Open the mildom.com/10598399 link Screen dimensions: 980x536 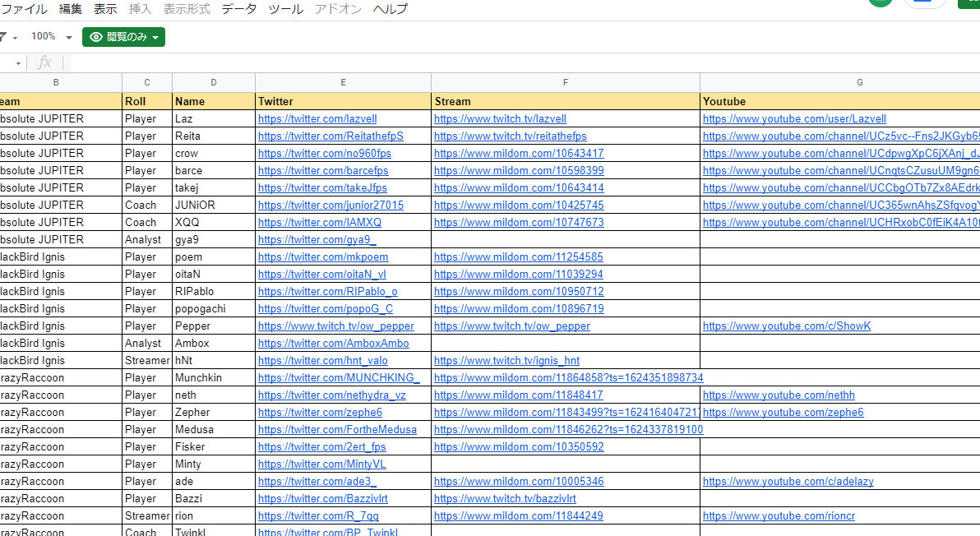519,170
